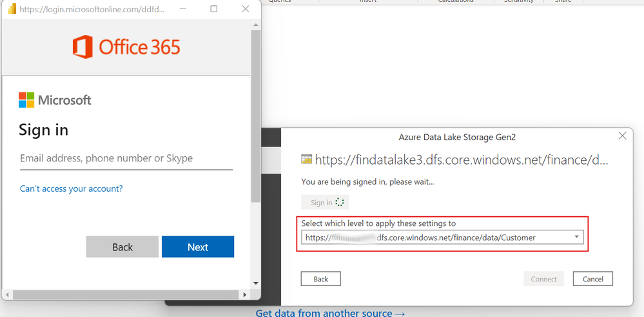Click the horizontal scrollbar right arrow

click(x=245, y=294)
